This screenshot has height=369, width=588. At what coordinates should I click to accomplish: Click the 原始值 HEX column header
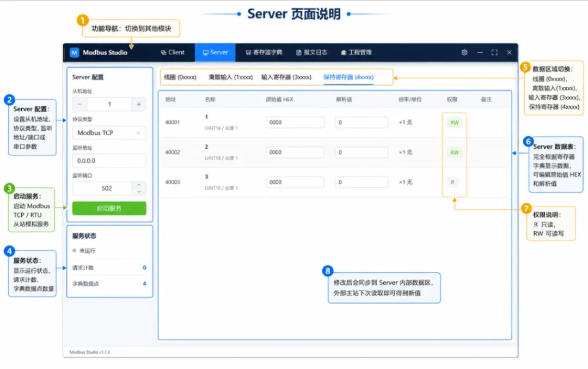pos(279,100)
